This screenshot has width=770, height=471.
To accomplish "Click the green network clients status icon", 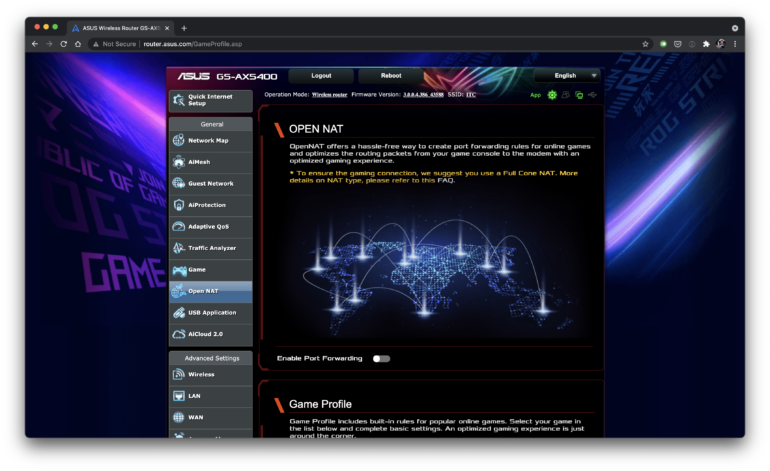I will [579, 95].
